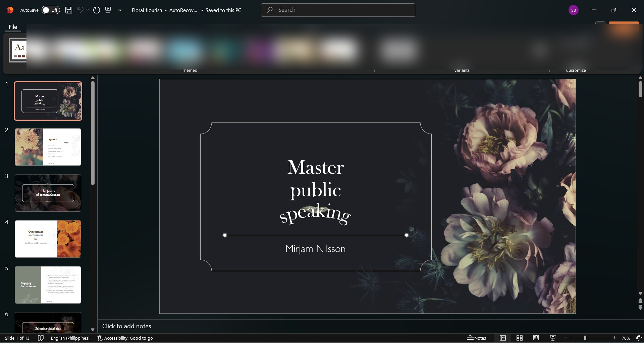644x343 pixels.
Task: Click the spell check book icon
Action: coord(41,338)
